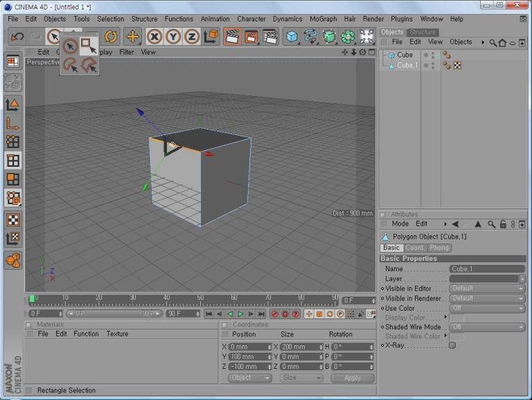Render the active view
This screenshot has width=532, height=400.
(x=232, y=36)
